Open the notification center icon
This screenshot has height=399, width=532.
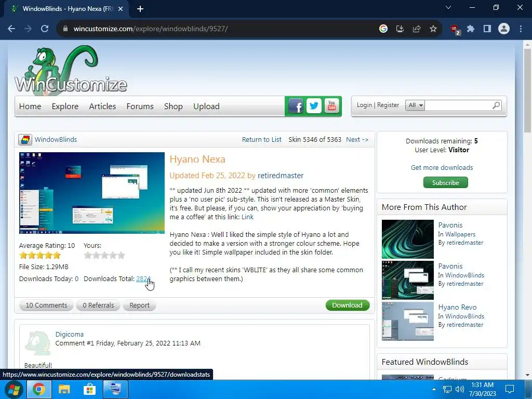(x=510, y=389)
